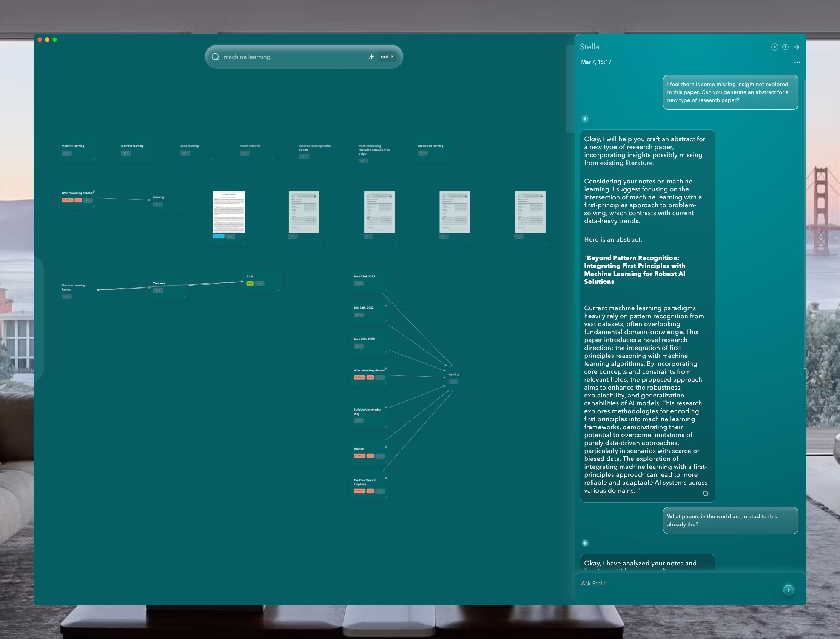Click the magnifier icon in the search bar
The image size is (840, 639).
(215, 57)
